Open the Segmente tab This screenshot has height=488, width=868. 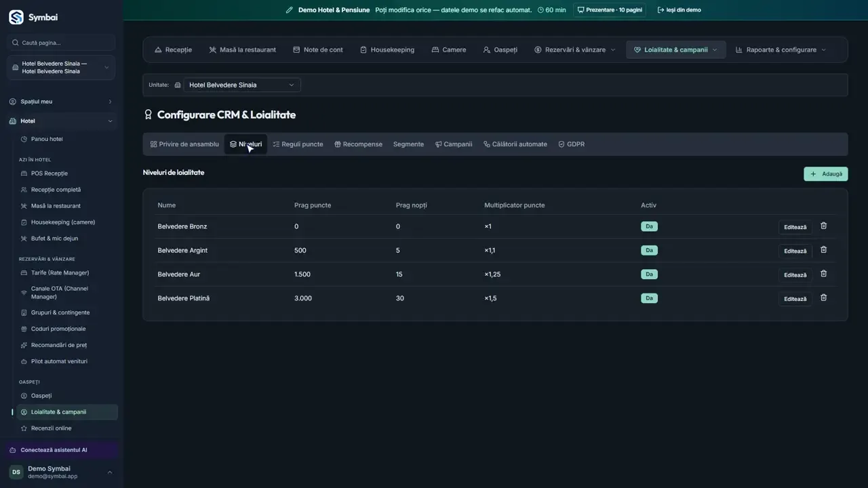(408, 144)
